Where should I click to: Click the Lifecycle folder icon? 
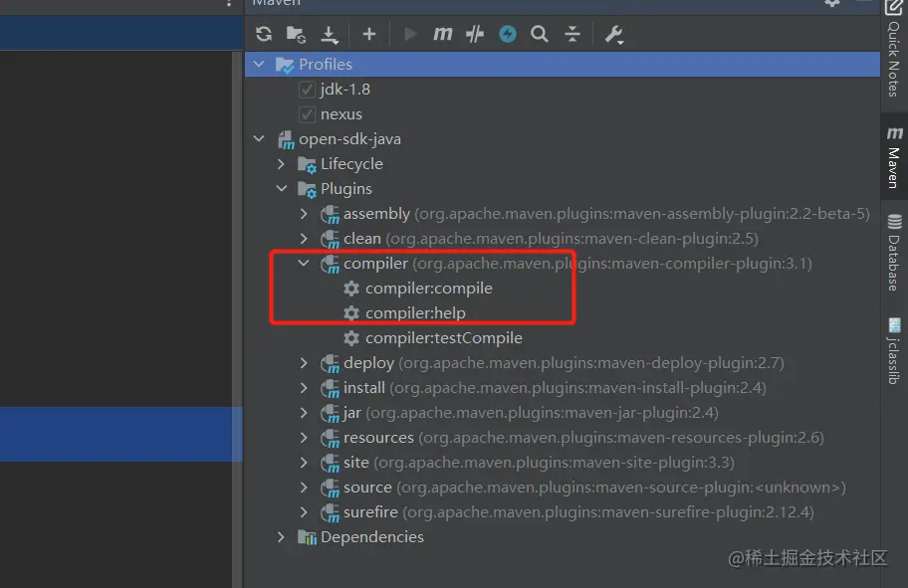307,164
